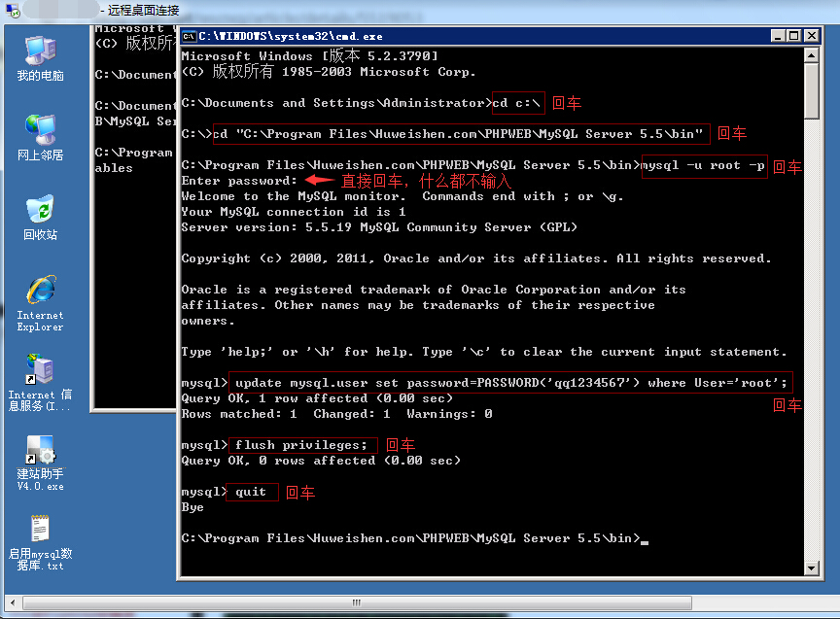The image size is (840, 619).
Task: Click the cmd.exe window title bar text
Action: [291, 36]
